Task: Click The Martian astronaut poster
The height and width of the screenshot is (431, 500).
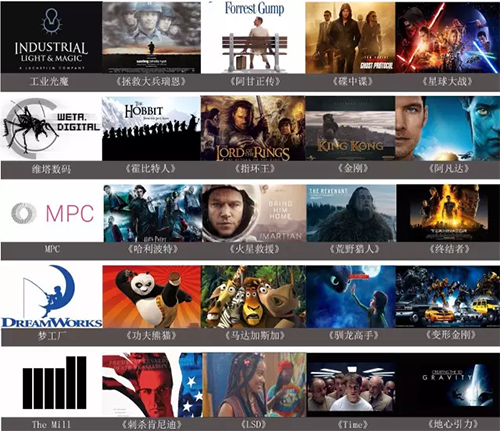Action: pyautogui.click(x=254, y=213)
